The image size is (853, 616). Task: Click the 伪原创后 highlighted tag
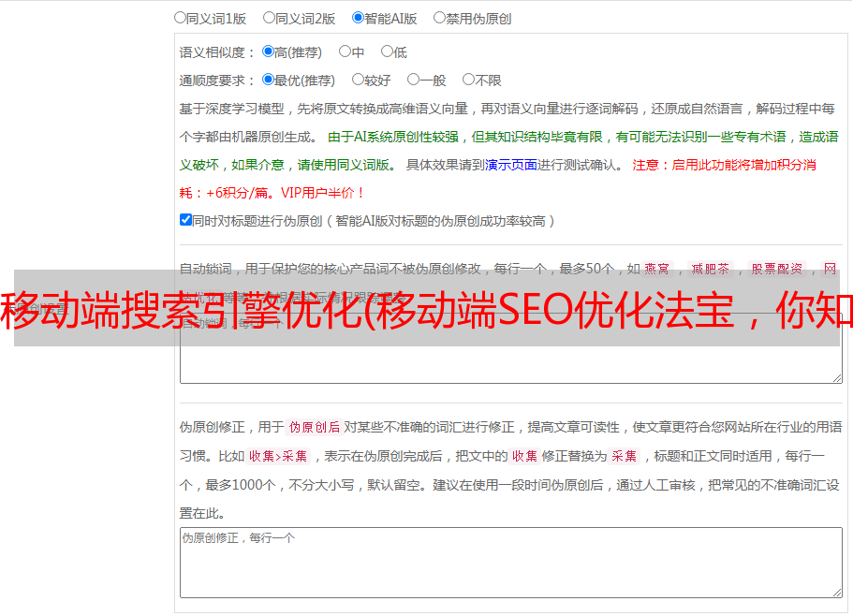315,427
